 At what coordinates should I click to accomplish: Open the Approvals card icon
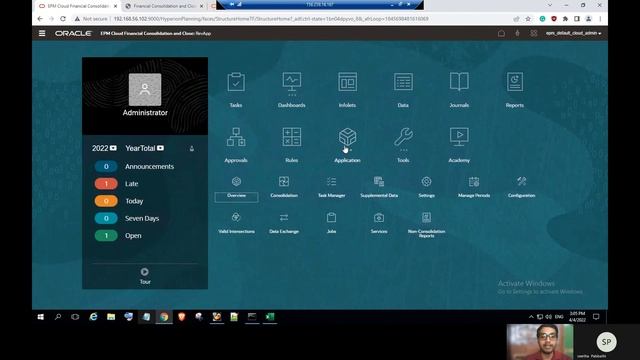coord(236,137)
